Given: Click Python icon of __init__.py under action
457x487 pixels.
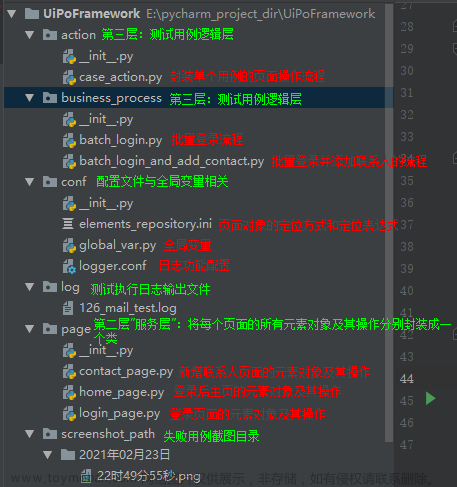Looking at the screenshot, I should click(x=69, y=56).
